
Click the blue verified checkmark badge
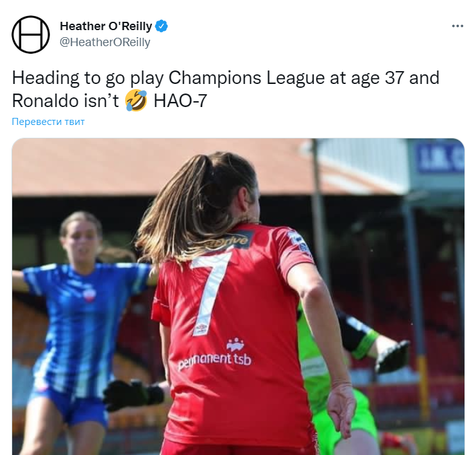click(162, 26)
